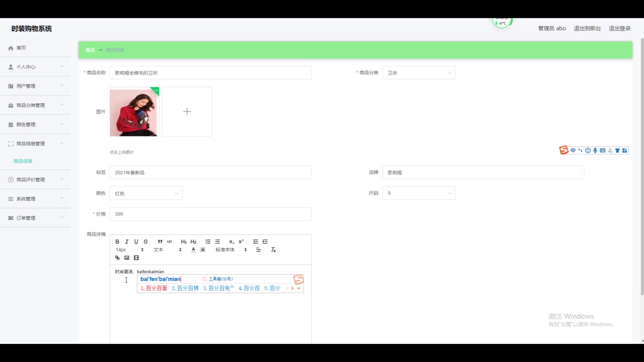Click the 价格 input field
The image size is (644, 362).
[210, 214]
